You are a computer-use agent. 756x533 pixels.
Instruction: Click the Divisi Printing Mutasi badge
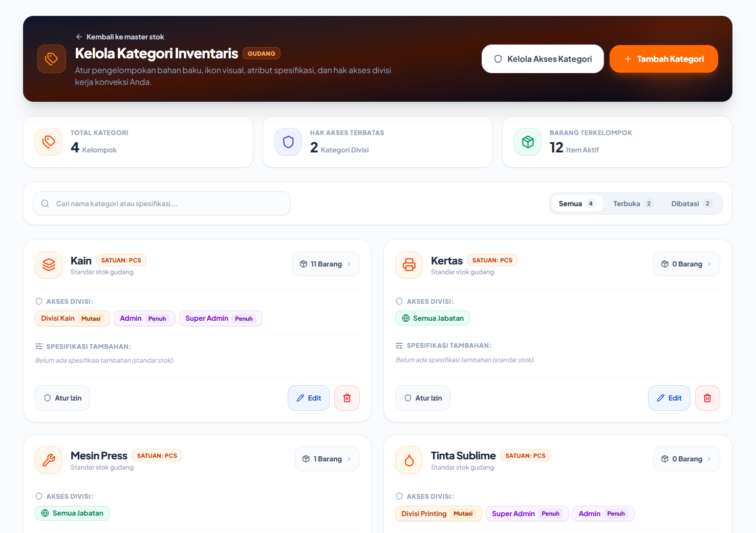point(439,514)
